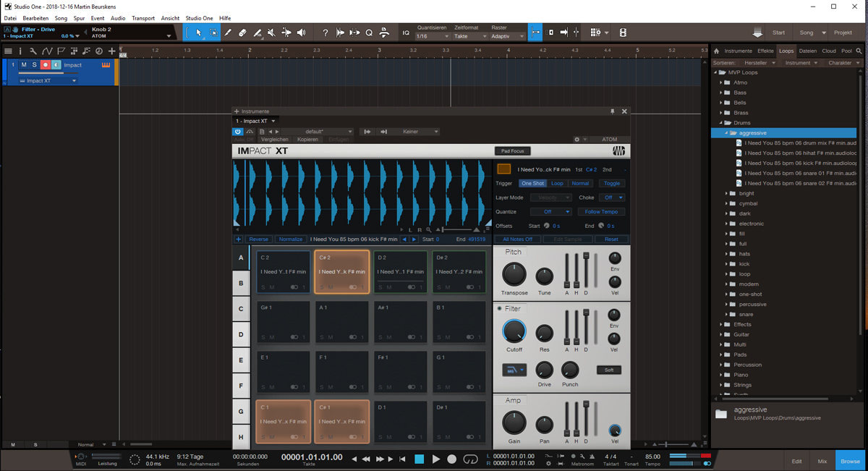Show automation with the curve icon
Screen dimensions: 868x471
coord(47,51)
